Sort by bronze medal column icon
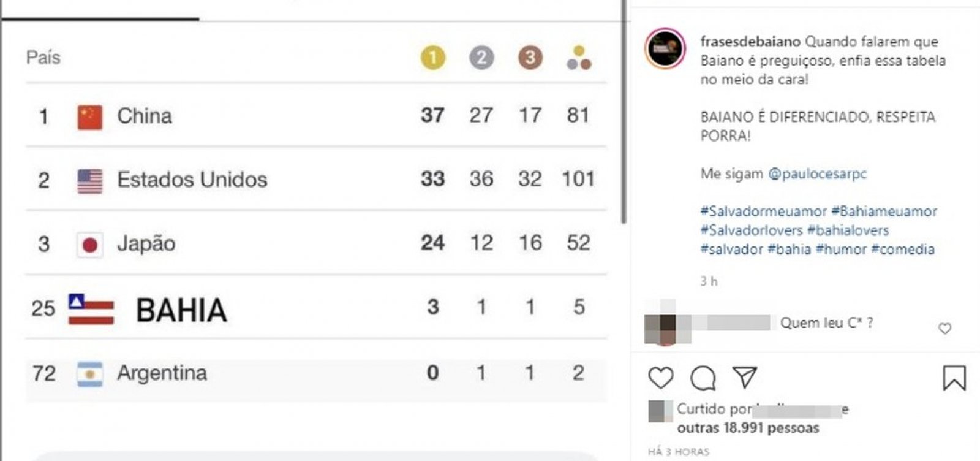Viewport: 980px width, 461px height. (x=530, y=58)
